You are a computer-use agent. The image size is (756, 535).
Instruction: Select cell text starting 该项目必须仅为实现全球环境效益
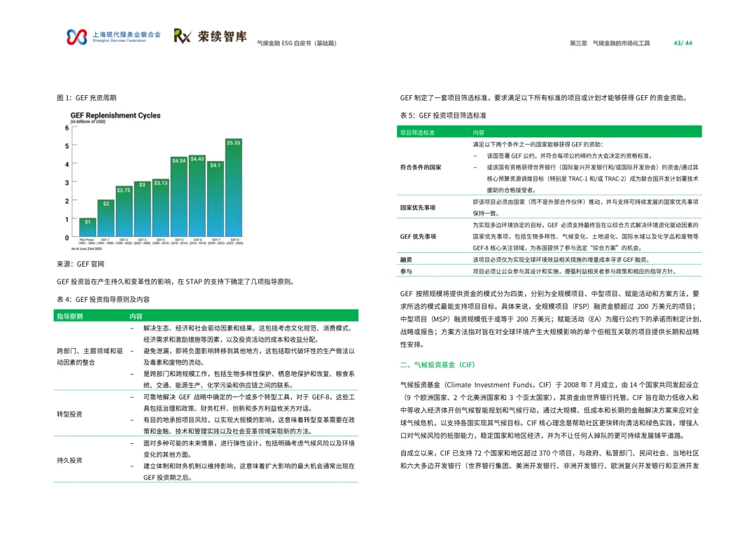pyautogui.click(x=561, y=260)
